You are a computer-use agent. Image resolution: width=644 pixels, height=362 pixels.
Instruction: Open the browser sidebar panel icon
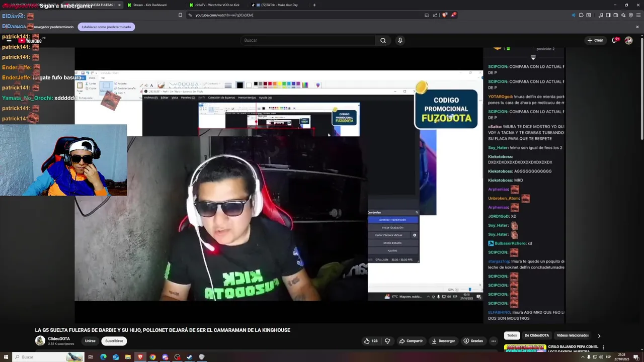pyautogui.click(x=608, y=15)
